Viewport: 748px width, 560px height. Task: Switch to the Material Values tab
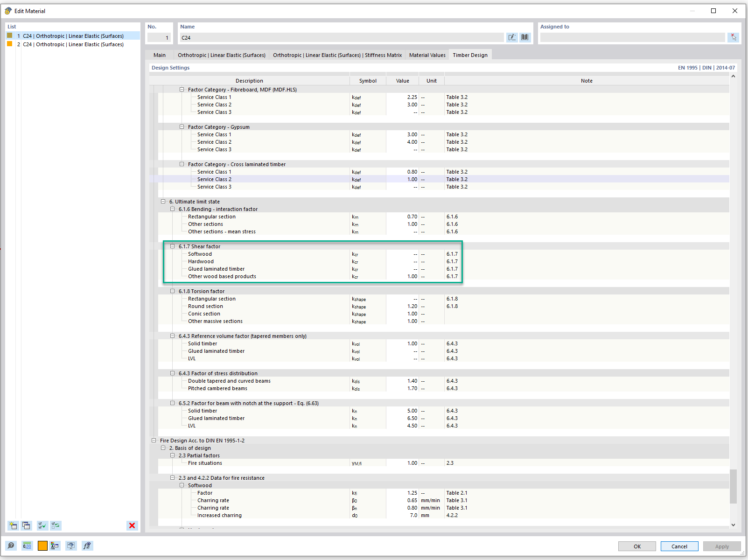point(427,55)
